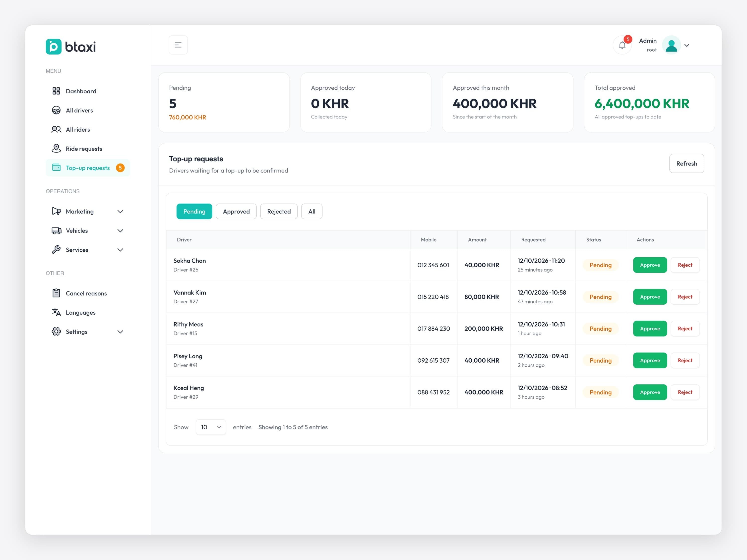Click the Ride requests map pin icon

click(x=56, y=149)
